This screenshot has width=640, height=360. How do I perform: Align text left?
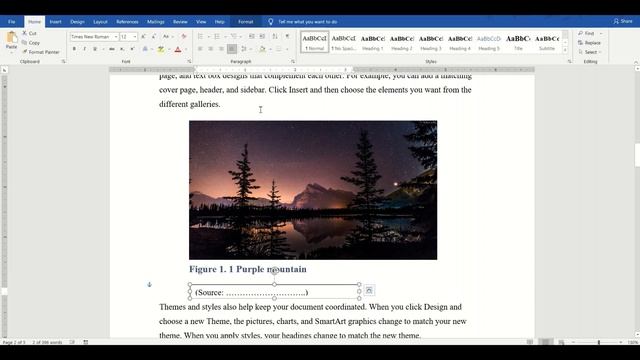pyautogui.click(x=200, y=49)
